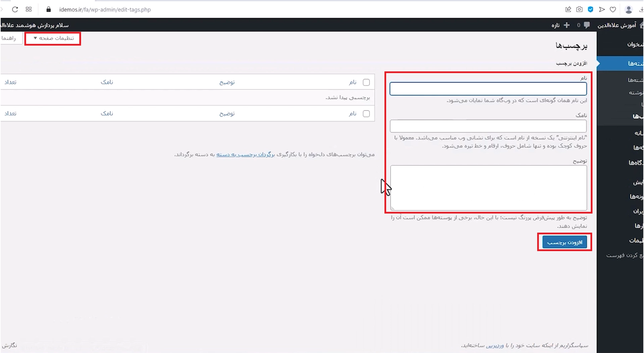Image resolution: width=644 pixels, height=353 pixels.
Task: Open the browser speed dial grid icon
Action: pyautogui.click(x=29, y=9)
